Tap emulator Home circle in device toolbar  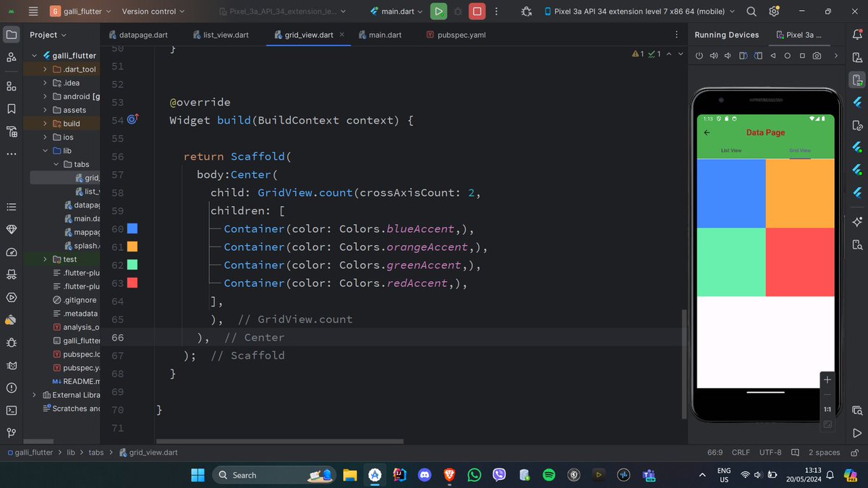[x=788, y=56]
